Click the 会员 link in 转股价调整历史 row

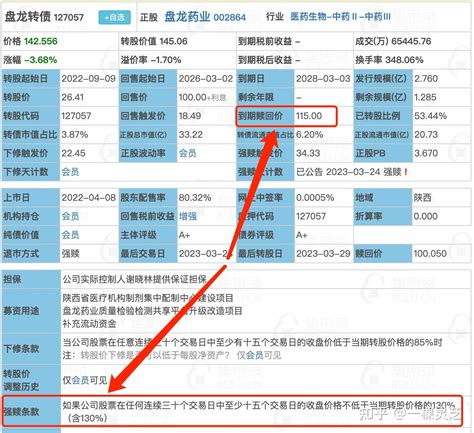click(80, 380)
